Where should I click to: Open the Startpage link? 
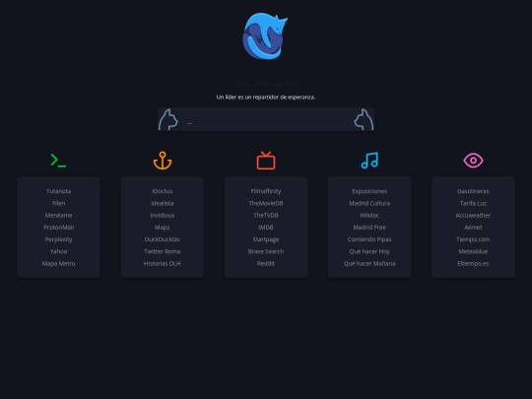pos(266,239)
